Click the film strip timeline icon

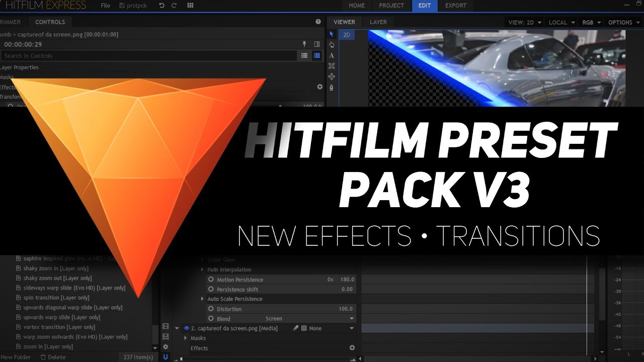pyautogui.click(x=166, y=327)
